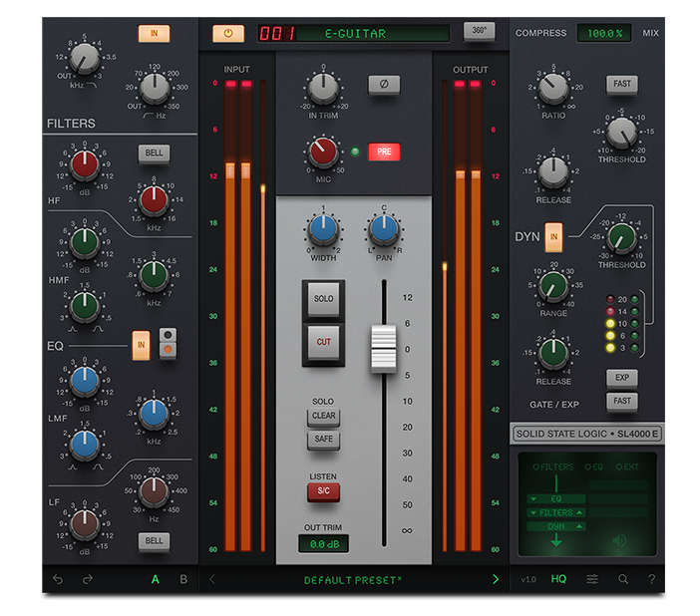Toggle the red PRE button
The image size is (700, 616).
click(384, 152)
